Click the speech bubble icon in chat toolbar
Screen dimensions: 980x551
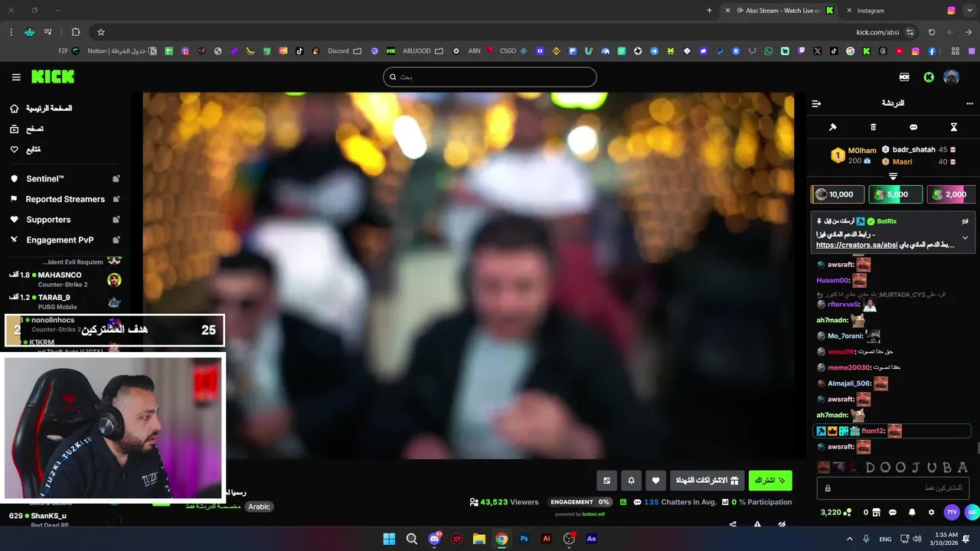coord(913,127)
